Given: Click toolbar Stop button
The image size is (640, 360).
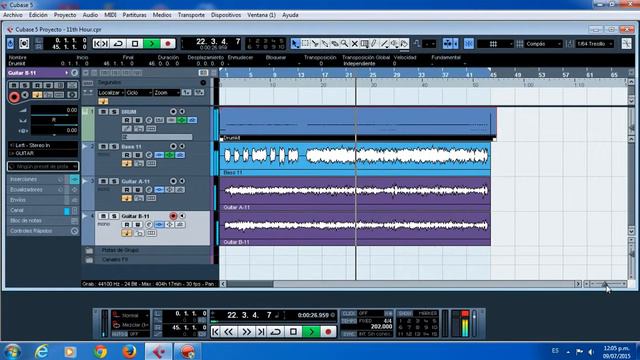Looking at the screenshot, I should click(x=135, y=44).
